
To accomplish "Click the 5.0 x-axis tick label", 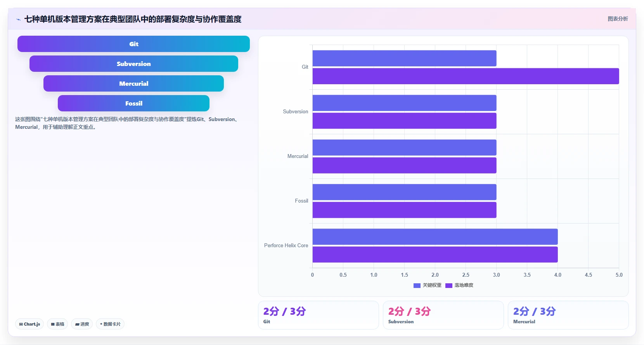I will point(619,275).
